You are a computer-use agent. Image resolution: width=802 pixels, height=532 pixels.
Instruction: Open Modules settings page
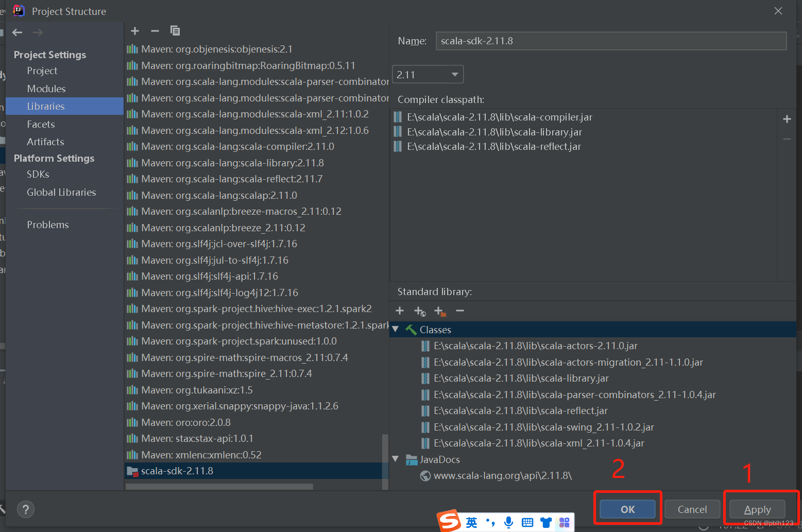coord(46,89)
